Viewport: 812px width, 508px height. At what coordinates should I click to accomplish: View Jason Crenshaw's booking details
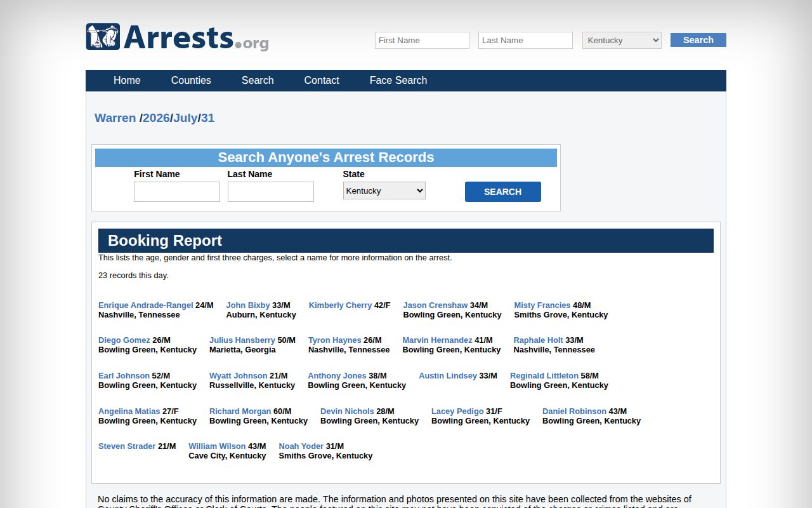coord(435,305)
